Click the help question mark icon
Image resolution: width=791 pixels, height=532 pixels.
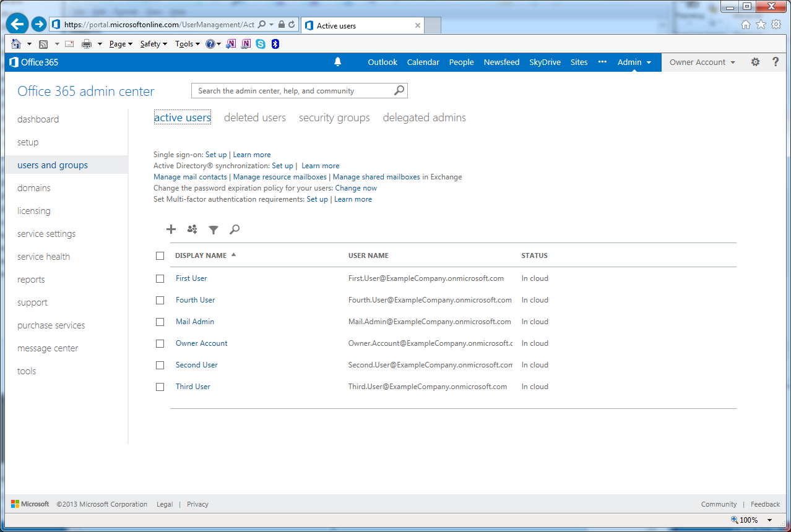click(776, 62)
